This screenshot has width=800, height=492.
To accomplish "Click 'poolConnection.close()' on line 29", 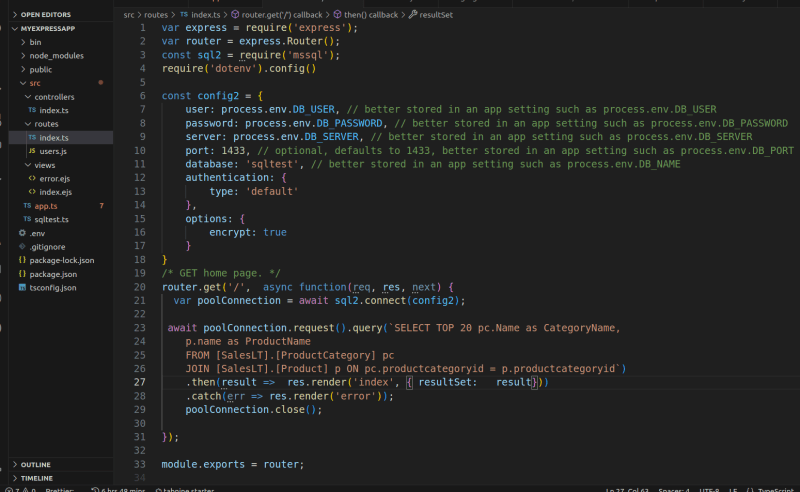I will pos(252,409).
